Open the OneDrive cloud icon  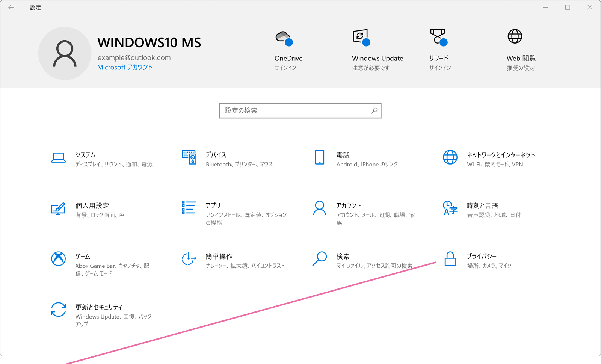click(284, 38)
